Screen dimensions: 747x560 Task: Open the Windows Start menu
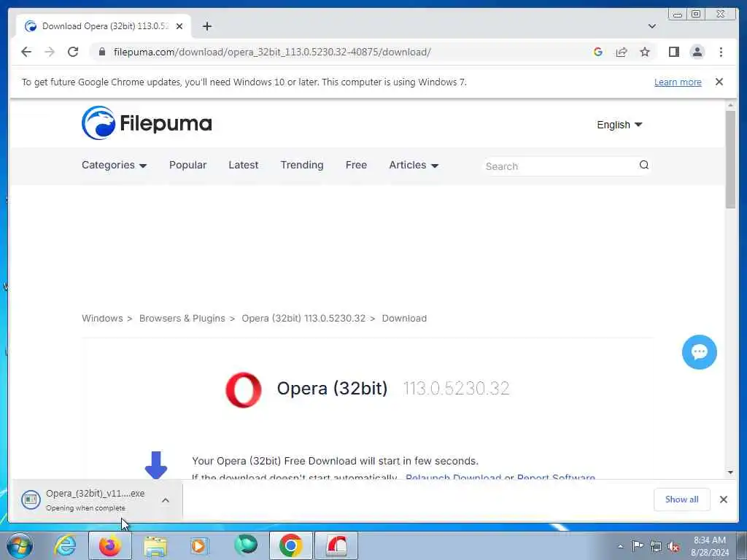pyautogui.click(x=20, y=545)
